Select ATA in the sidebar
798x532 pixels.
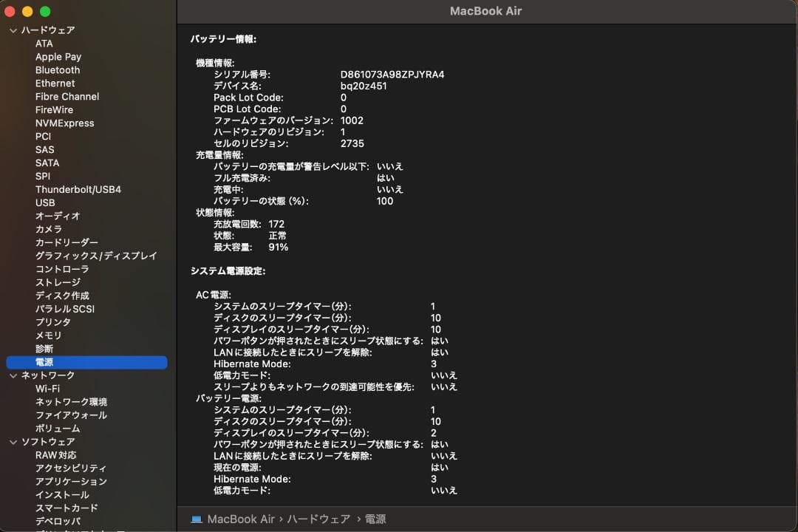pos(44,44)
